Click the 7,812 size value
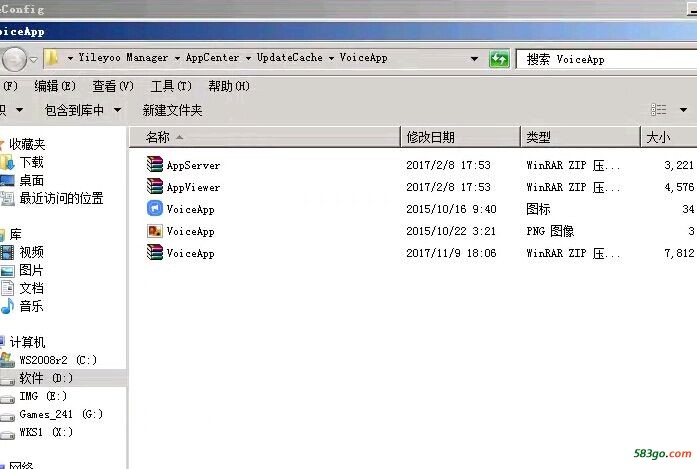The image size is (697, 469). pos(679,253)
